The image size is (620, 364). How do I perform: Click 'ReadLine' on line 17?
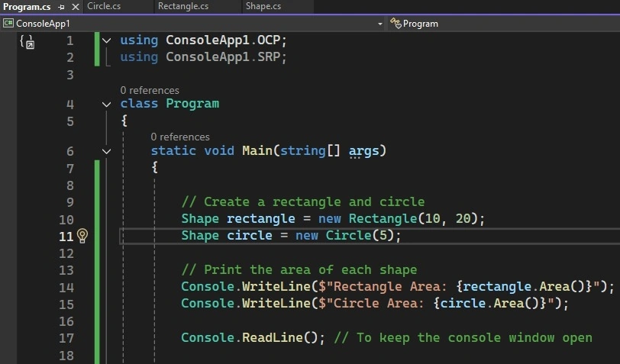pos(272,337)
